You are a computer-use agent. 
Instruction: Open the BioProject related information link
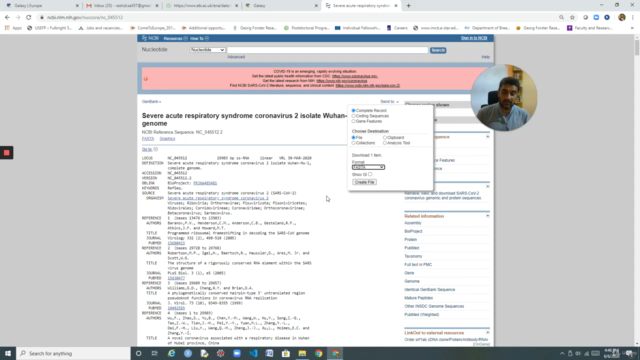[x=413, y=231]
